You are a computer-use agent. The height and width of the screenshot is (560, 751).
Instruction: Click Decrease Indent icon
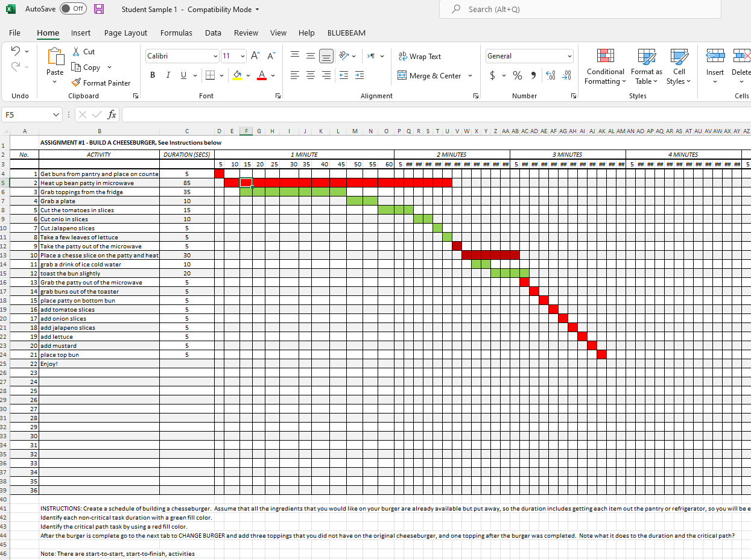click(343, 75)
